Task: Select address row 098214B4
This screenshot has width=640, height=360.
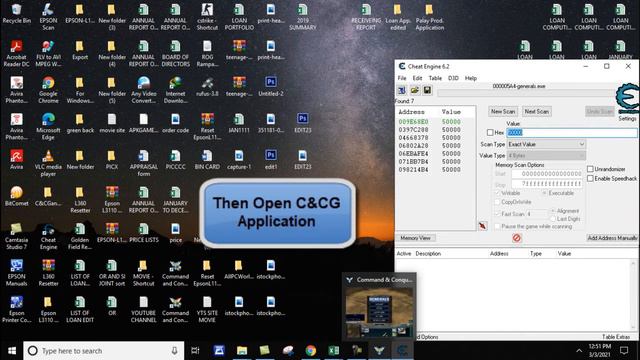Action: click(435, 169)
